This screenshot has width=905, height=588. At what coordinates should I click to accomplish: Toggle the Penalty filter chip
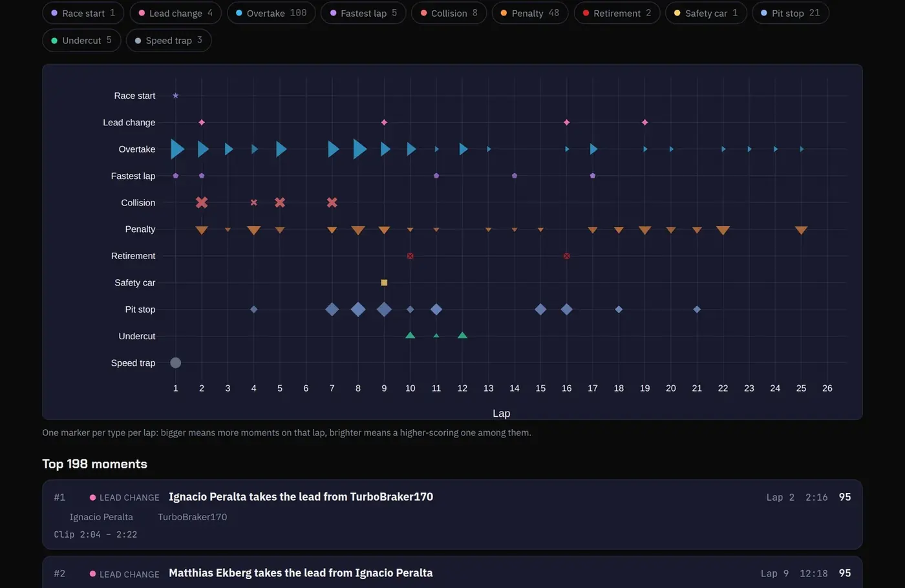click(530, 13)
